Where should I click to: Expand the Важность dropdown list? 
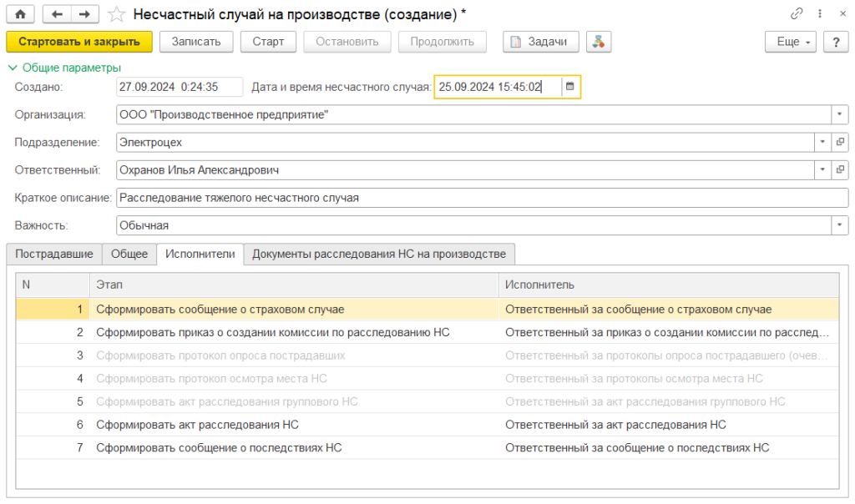click(x=839, y=225)
